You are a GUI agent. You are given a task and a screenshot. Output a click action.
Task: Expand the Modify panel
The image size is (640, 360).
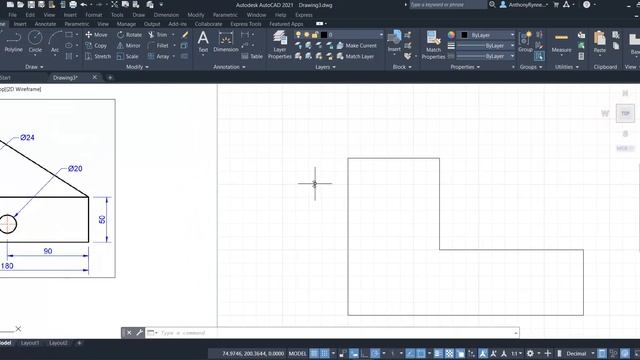coord(137,67)
